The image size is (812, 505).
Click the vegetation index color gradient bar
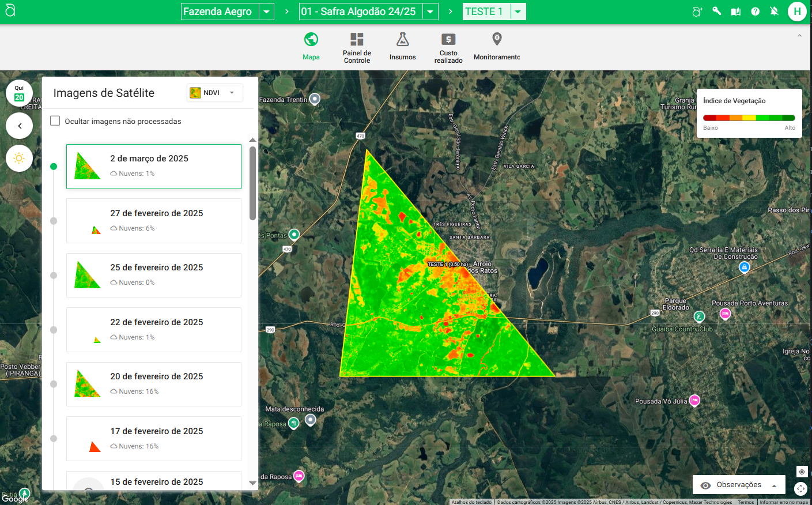[x=749, y=118]
